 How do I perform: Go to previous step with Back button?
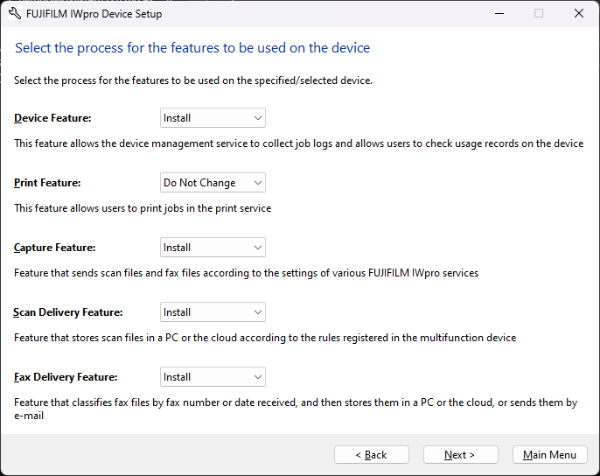(x=371, y=455)
